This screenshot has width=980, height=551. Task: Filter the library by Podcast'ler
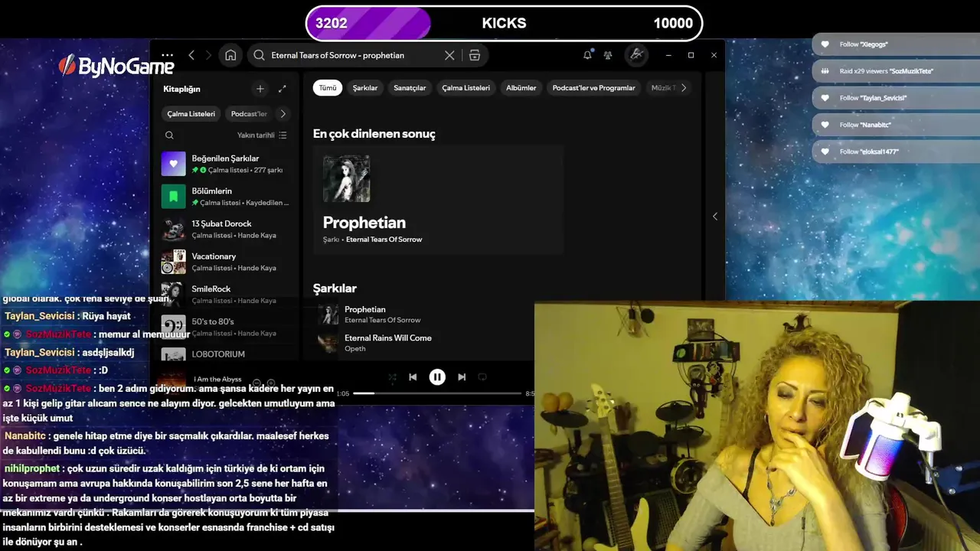pos(249,114)
